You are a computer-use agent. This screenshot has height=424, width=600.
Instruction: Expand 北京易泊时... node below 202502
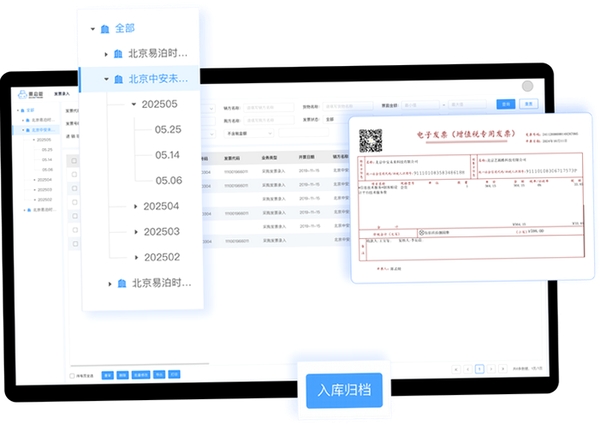click(x=110, y=284)
